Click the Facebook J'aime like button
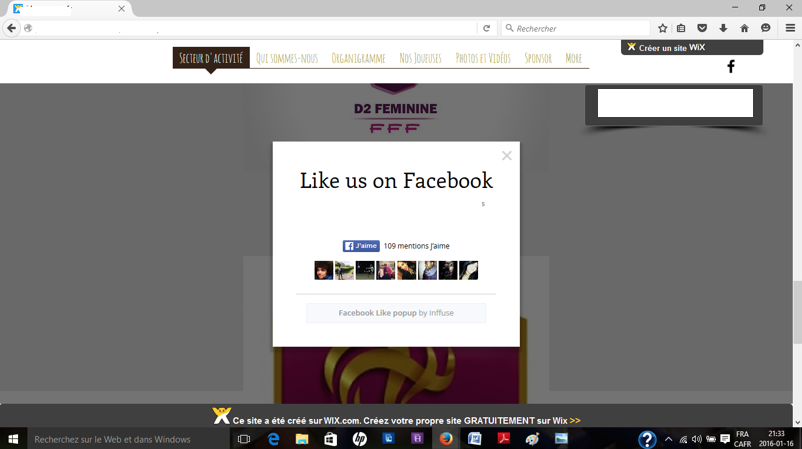 coord(361,246)
